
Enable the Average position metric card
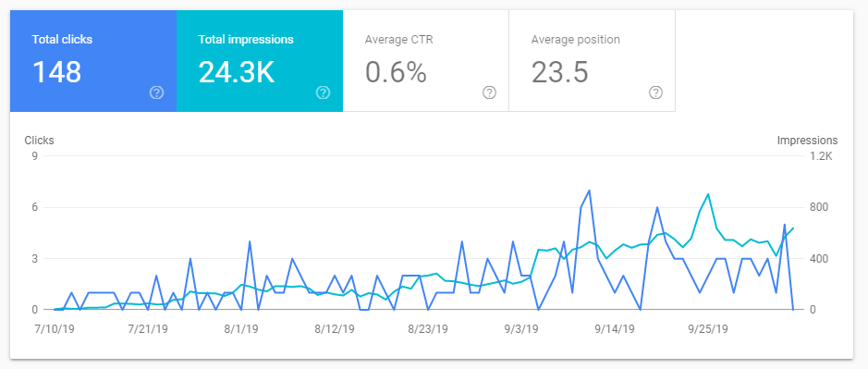point(592,61)
